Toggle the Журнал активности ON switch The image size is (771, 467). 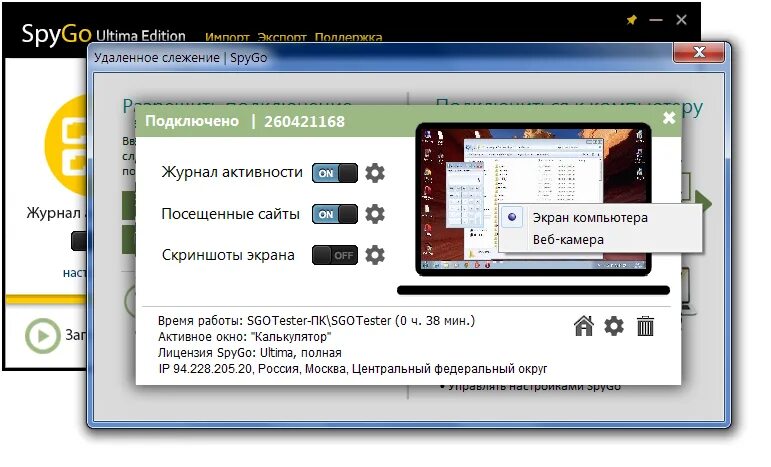coord(334,173)
